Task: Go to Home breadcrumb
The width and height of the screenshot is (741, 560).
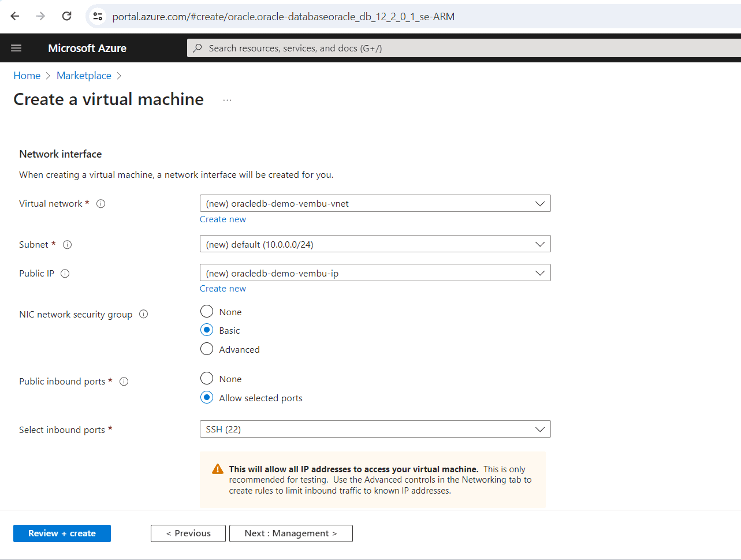Action: [27, 76]
